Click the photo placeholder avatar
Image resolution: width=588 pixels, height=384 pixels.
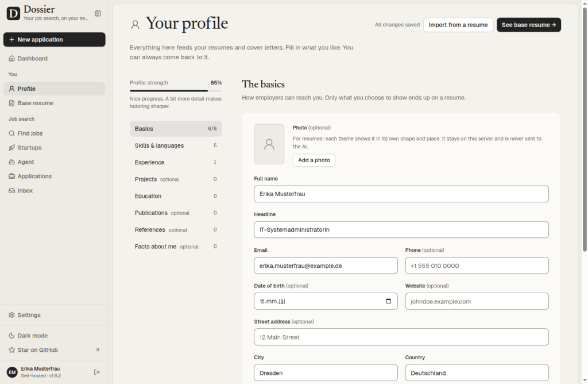[269, 144]
